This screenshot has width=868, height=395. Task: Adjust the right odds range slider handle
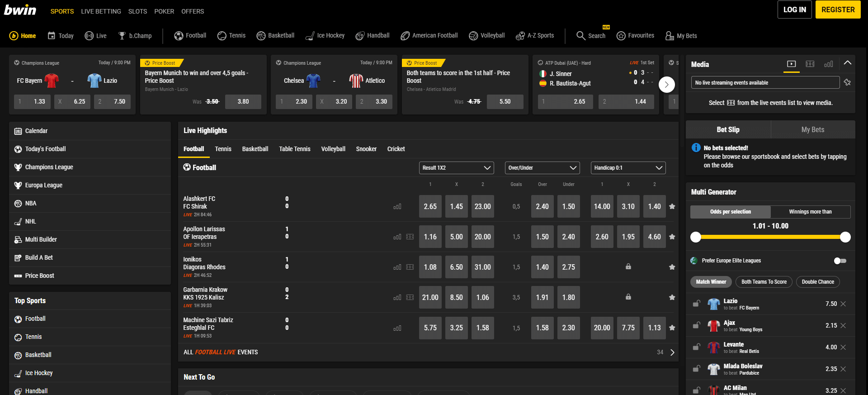(845, 237)
